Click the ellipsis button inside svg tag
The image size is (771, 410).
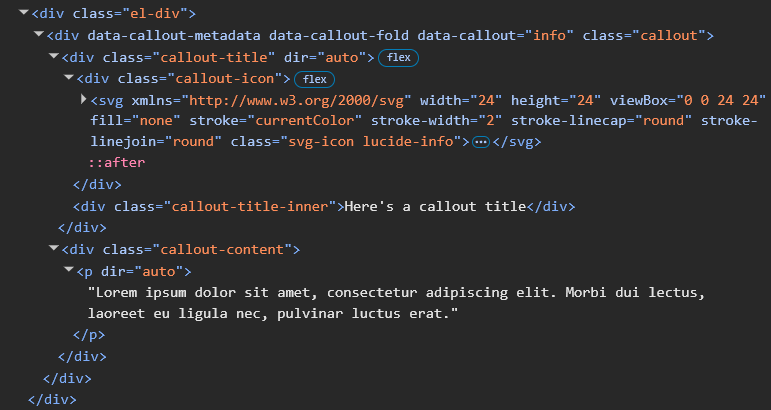coord(480,142)
